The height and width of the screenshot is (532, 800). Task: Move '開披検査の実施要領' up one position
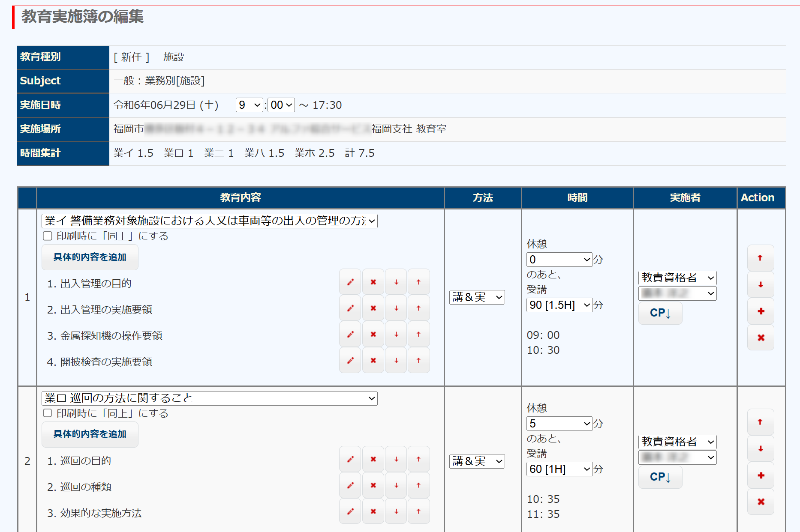(418, 360)
